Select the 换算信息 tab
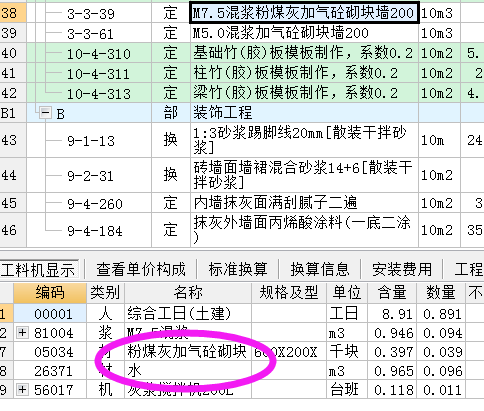The width and height of the screenshot is (484, 411). (x=320, y=269)
